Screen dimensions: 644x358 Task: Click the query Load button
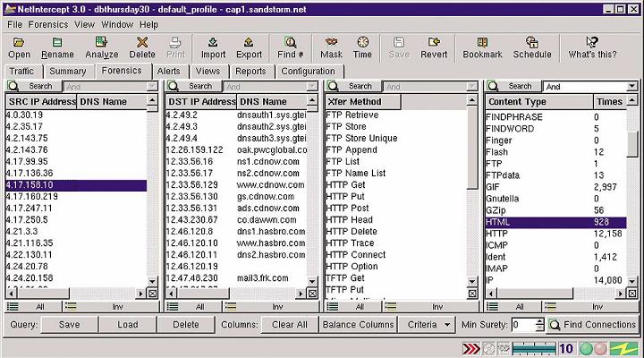tap(128, 325)
